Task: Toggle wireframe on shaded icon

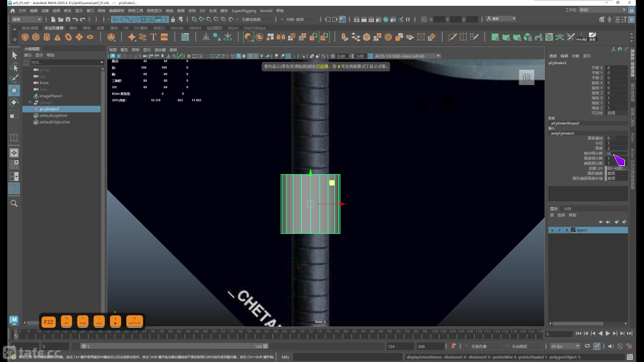Action: (250, 56)
